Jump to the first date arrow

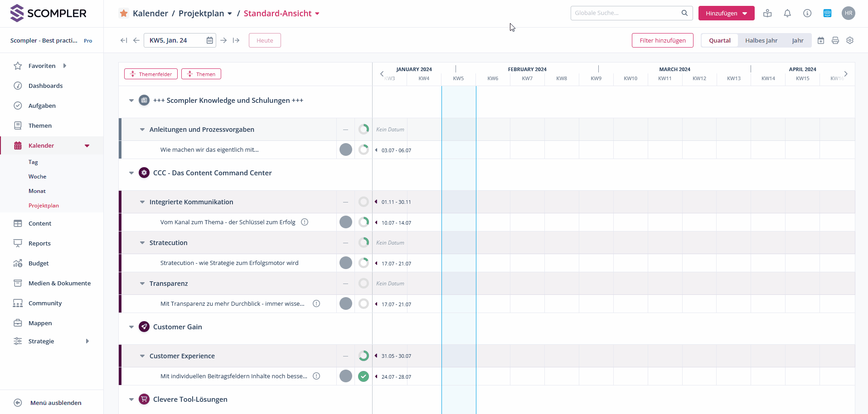click(124, 40)
